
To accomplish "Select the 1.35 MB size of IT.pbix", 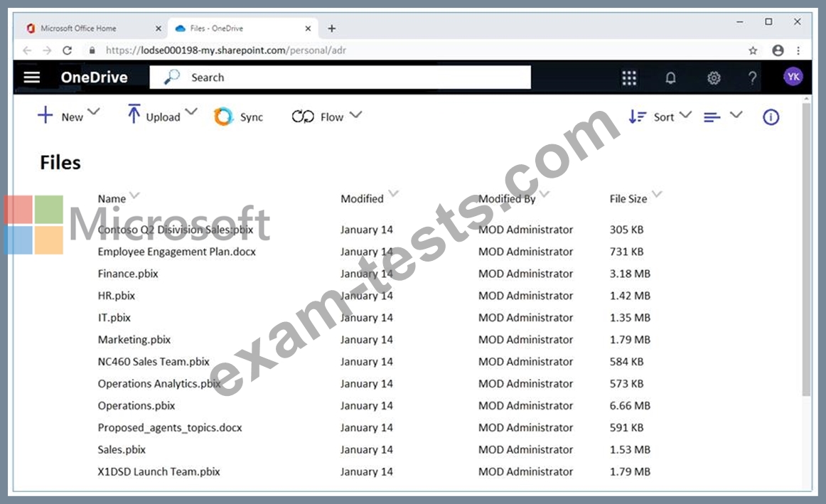I will [630, 318].
